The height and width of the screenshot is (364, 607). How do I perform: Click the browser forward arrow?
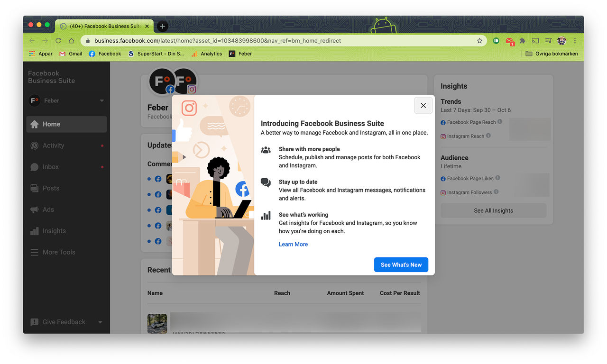(45, 41)
